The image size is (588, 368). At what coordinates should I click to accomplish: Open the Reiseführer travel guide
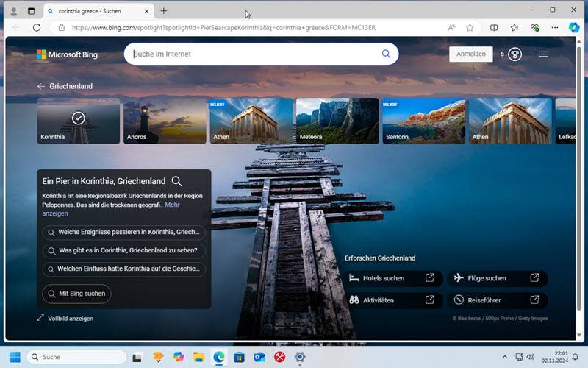pos(497,300)
